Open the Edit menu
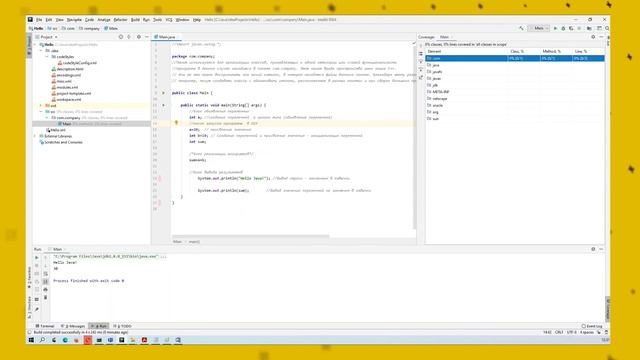640x360 pixels. (49, 20)
